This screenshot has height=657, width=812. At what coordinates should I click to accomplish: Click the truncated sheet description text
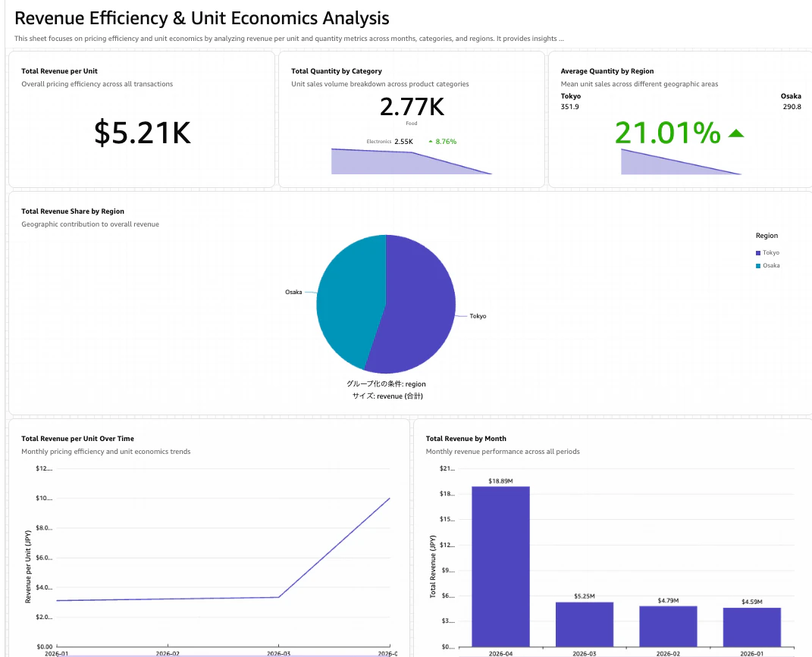(x=289, y=39)
